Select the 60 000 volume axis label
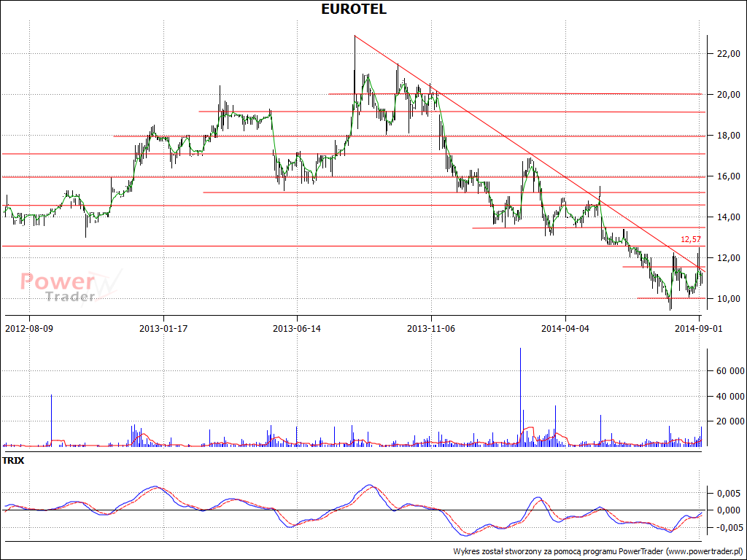 tap(730, 371)
